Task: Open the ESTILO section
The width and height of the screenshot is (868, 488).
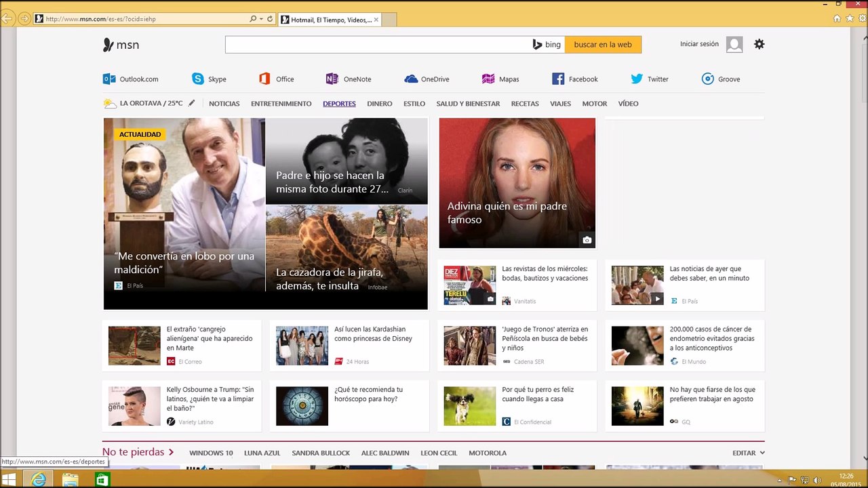Action: [x=414, y=104]
